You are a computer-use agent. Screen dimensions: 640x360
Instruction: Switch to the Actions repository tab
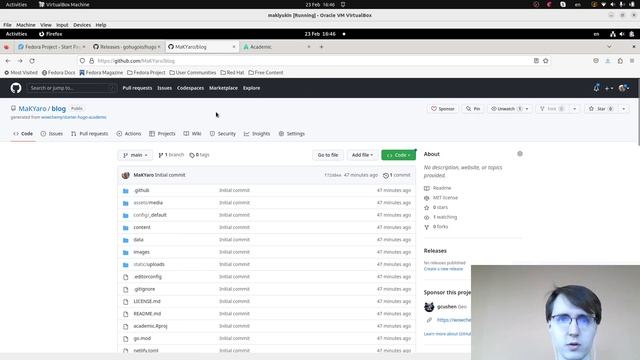[129, 134]
